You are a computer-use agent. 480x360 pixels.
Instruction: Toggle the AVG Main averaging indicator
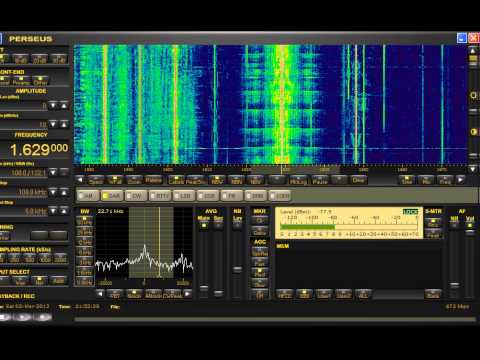(204, 226)
